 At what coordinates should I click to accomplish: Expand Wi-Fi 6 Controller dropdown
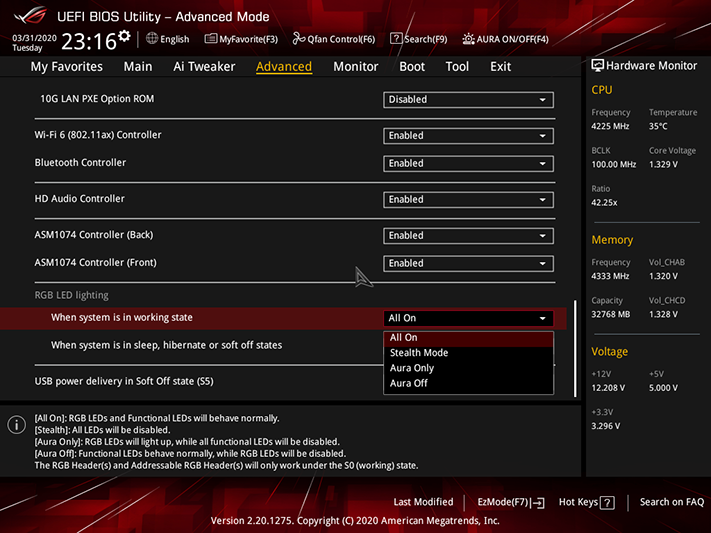point(468,136)
